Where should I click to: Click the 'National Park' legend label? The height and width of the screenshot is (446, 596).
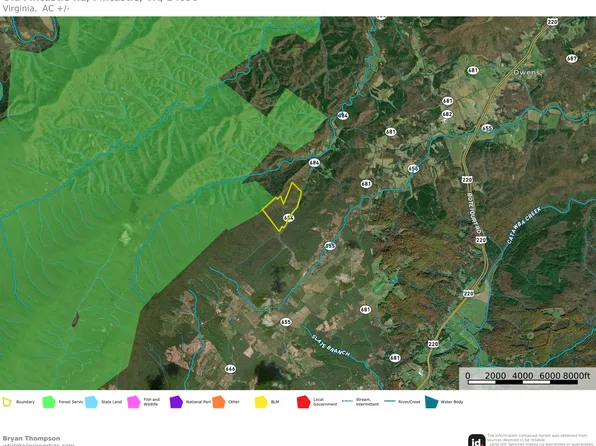[198, 402]
